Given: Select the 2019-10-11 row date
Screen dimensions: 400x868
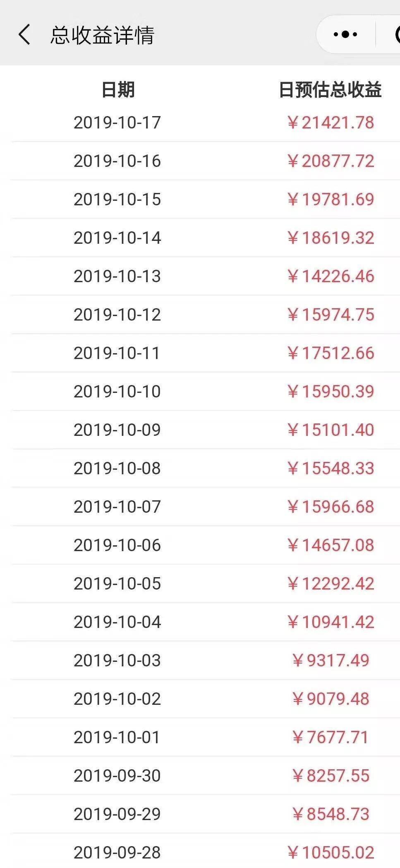Looking at the screenshot, I should click(x=117, y=353).
